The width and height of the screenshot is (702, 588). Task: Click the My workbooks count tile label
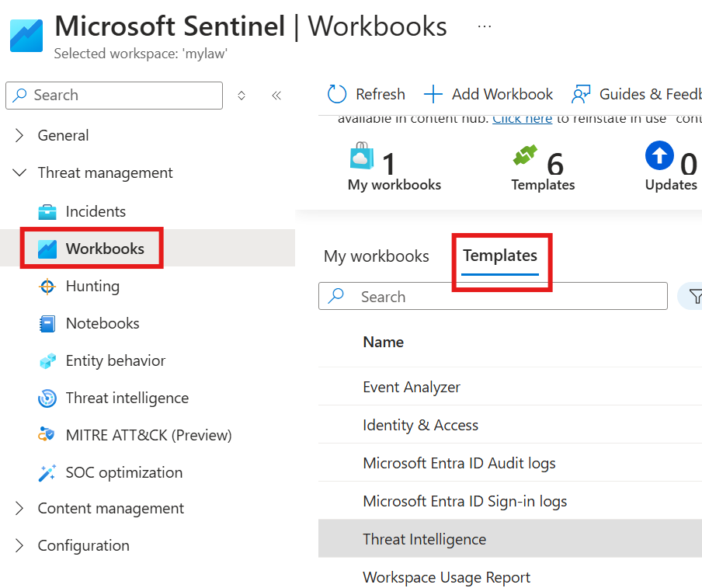394,185
